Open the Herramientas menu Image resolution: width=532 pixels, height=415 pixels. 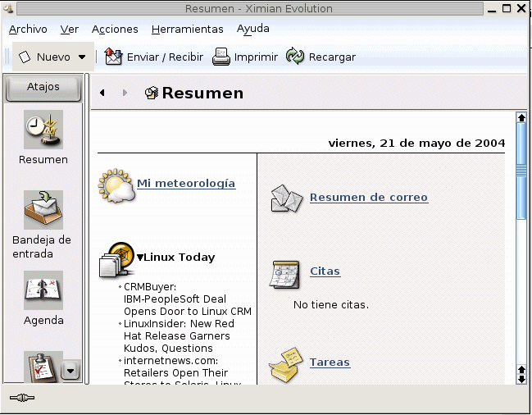[x=187, y=29]
